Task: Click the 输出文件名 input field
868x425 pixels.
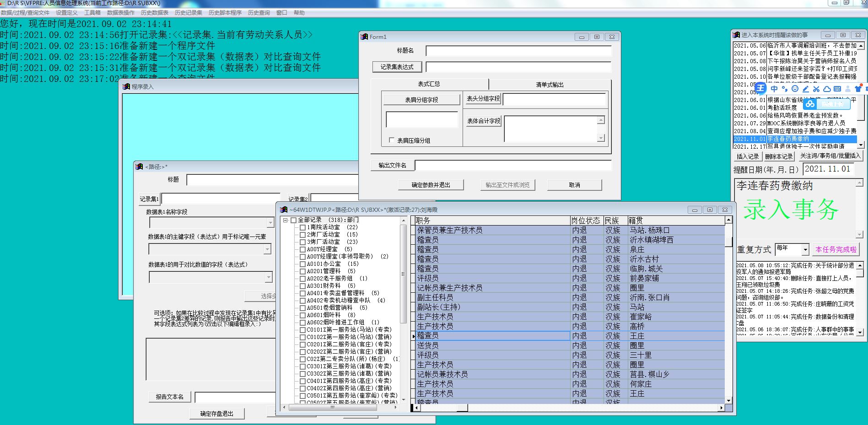Action: click(513, 165)
